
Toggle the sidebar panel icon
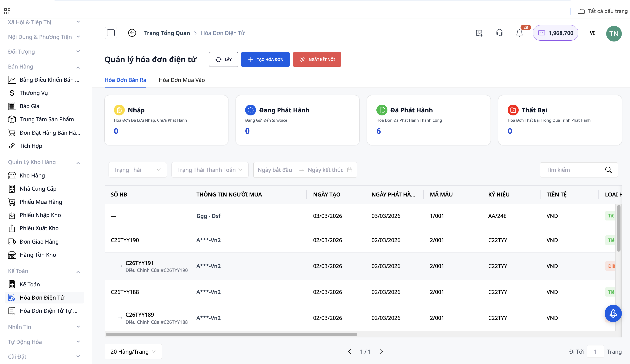[111, 33]
